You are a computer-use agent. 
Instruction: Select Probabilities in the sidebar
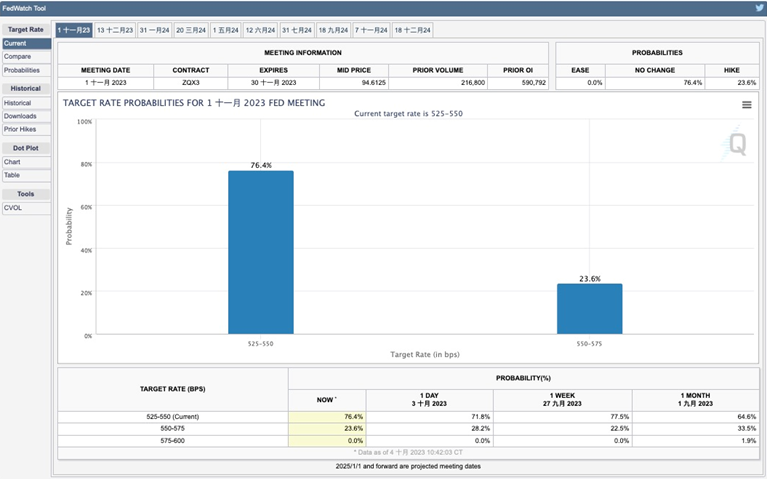(22, 70)
